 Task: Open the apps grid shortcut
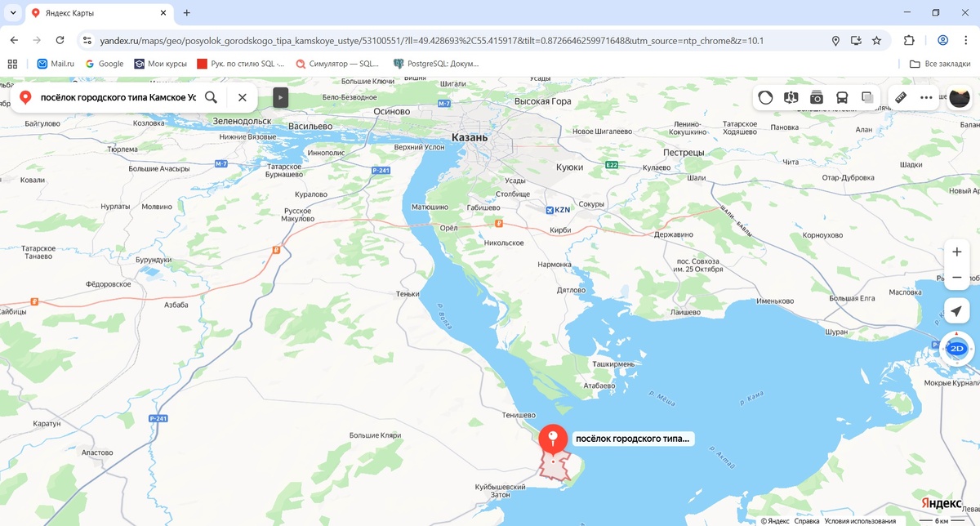pos(13,63)
